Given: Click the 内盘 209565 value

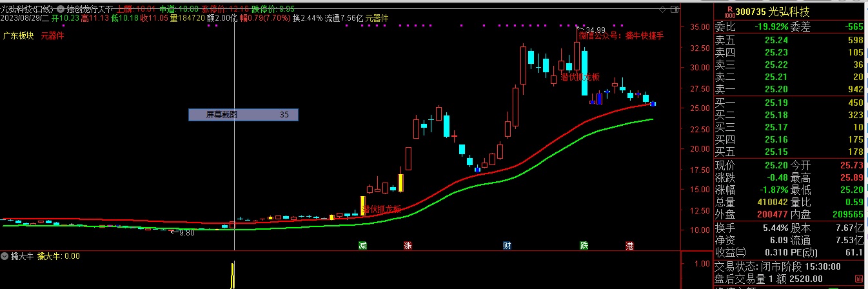Looking at the screenshot, I should coord(848,214).
